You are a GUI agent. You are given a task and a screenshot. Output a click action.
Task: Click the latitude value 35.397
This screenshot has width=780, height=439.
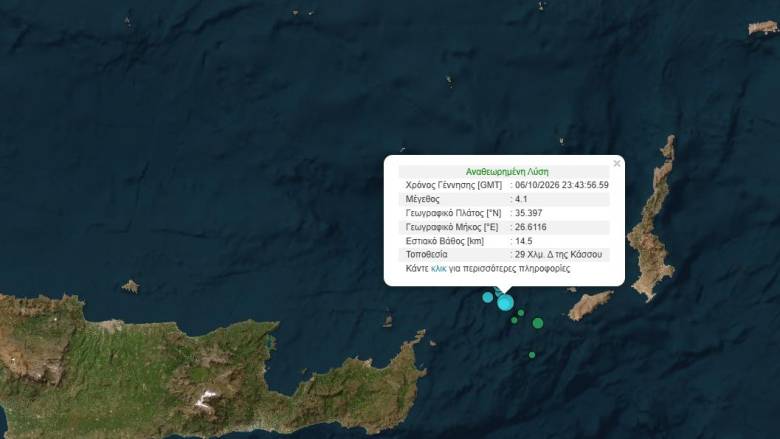[x=528, y=213]
